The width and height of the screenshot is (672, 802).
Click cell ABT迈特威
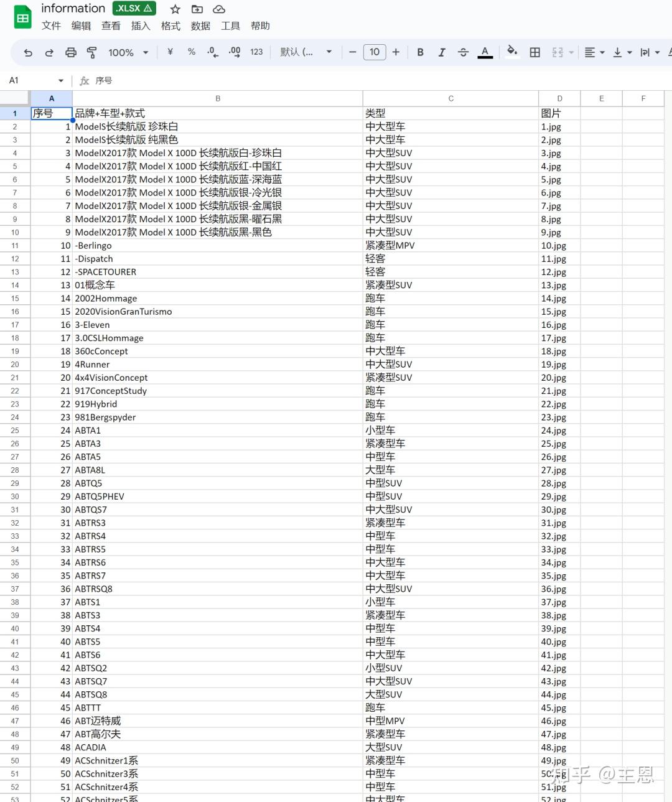coord(218,721)
